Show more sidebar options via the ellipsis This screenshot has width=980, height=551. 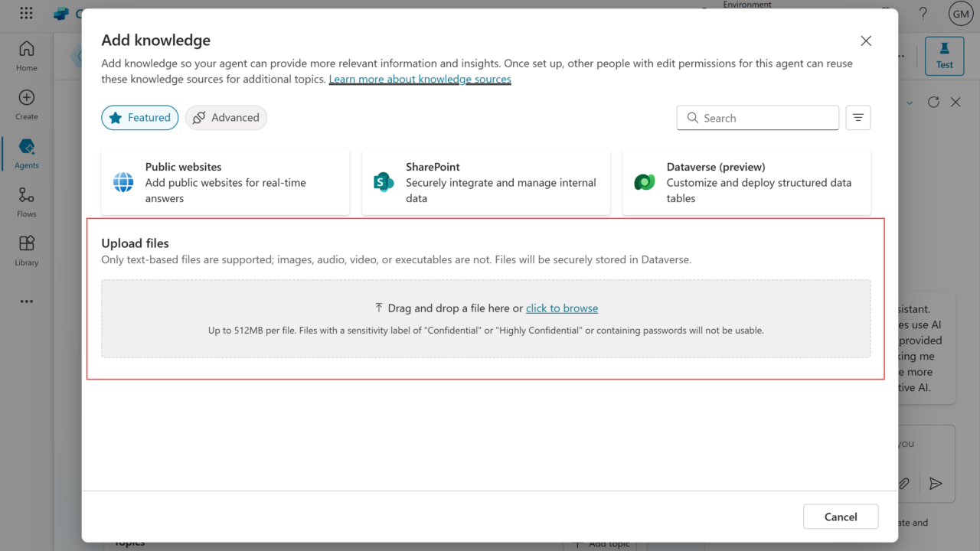[x=27, y=302]
